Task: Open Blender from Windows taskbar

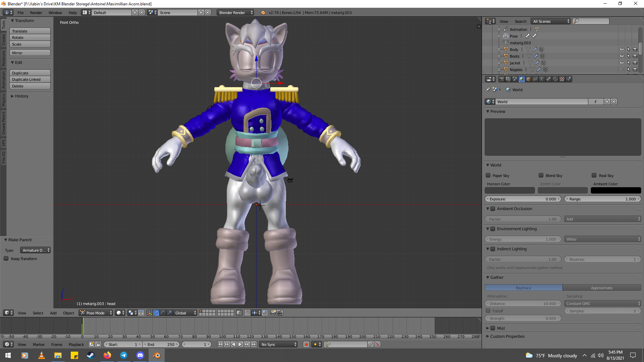Action: click(156, 355)
